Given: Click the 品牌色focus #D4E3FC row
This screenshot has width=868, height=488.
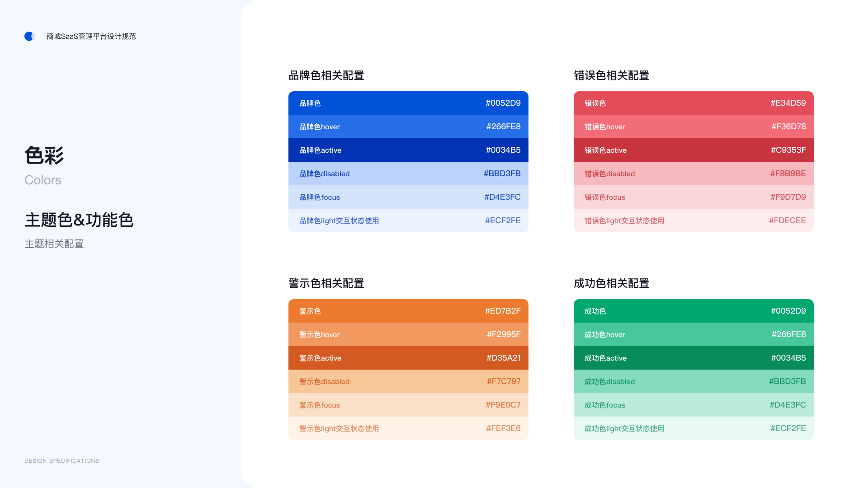Looking at the screenshot, I should (408, 197).
